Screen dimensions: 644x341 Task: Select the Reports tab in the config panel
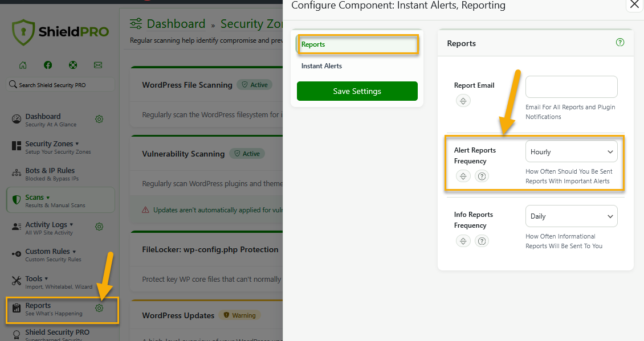(357, 44)
